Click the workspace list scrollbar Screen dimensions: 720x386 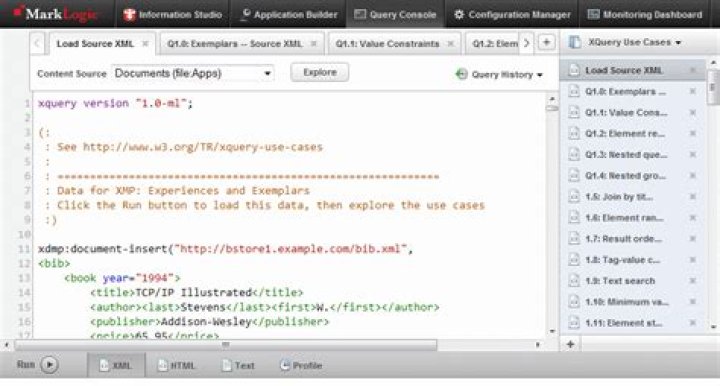click(x=713, y=87)
